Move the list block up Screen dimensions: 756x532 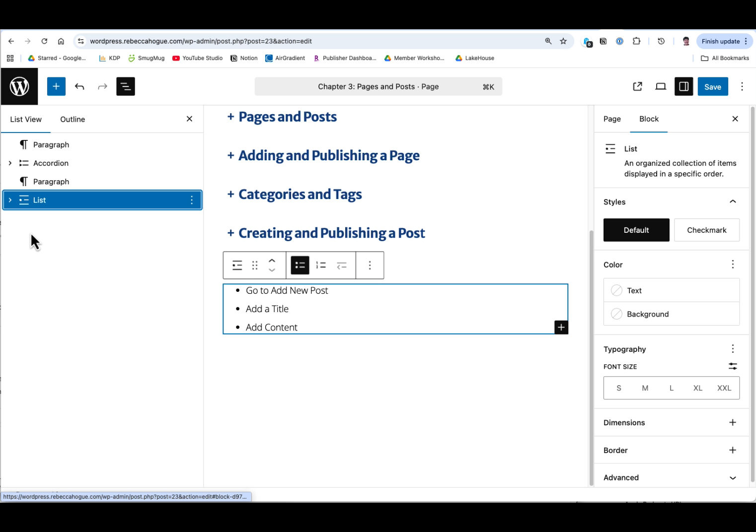[272, 261]
